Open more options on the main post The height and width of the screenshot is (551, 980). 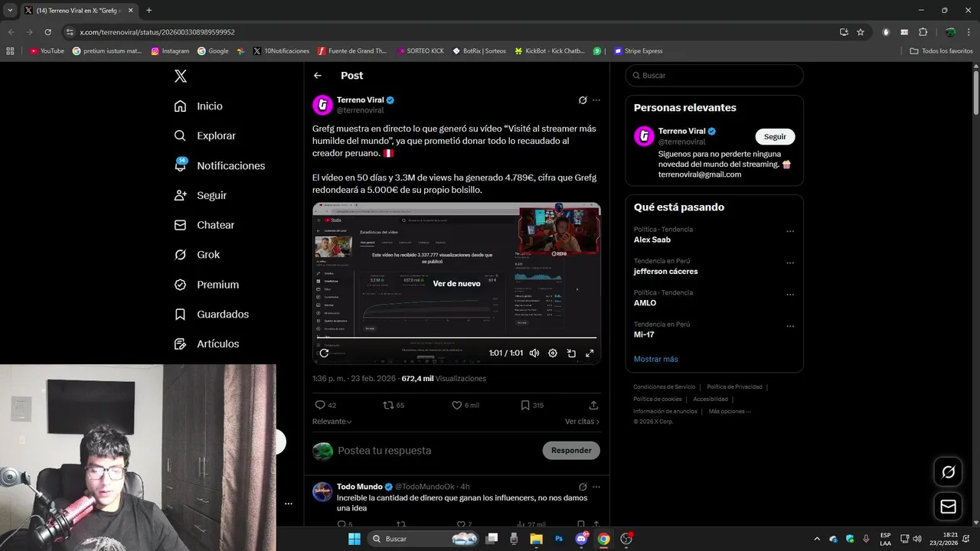click(x=596, y=100)
